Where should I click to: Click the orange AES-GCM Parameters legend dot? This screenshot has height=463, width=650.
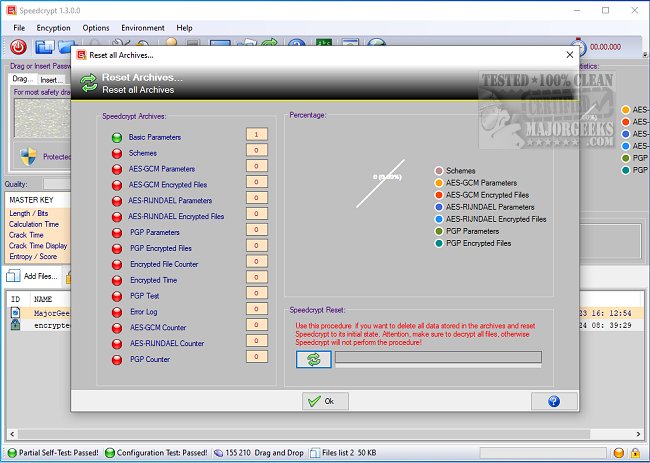pyautogui.click(x=439, y=183)
